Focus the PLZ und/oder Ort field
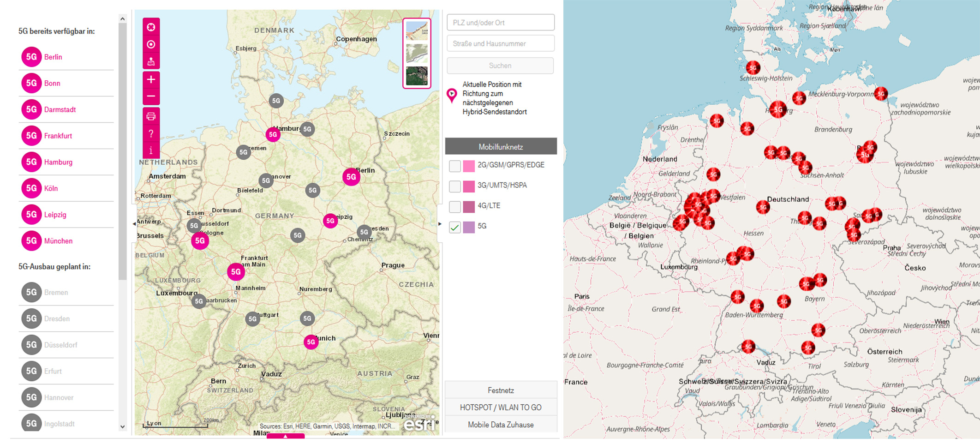 point(501,23)
